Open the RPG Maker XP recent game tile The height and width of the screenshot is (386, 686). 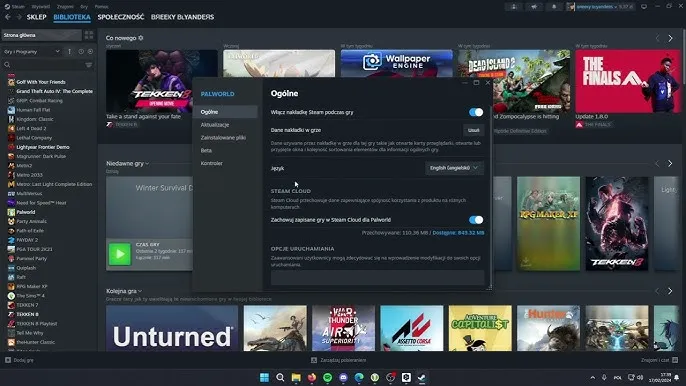549,224
